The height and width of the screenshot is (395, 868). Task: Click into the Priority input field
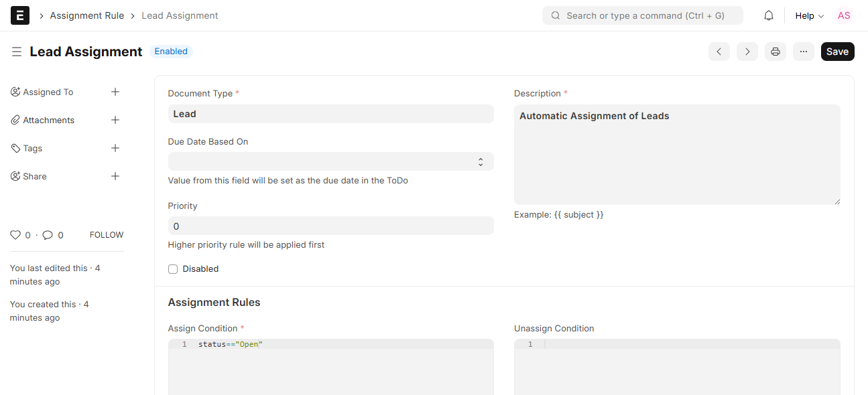click(330, 226)
